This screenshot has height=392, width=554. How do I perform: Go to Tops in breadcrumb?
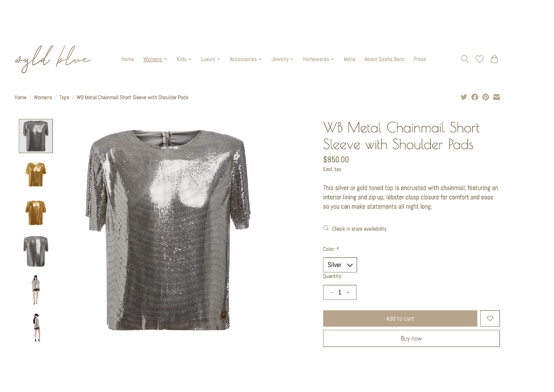64,97
